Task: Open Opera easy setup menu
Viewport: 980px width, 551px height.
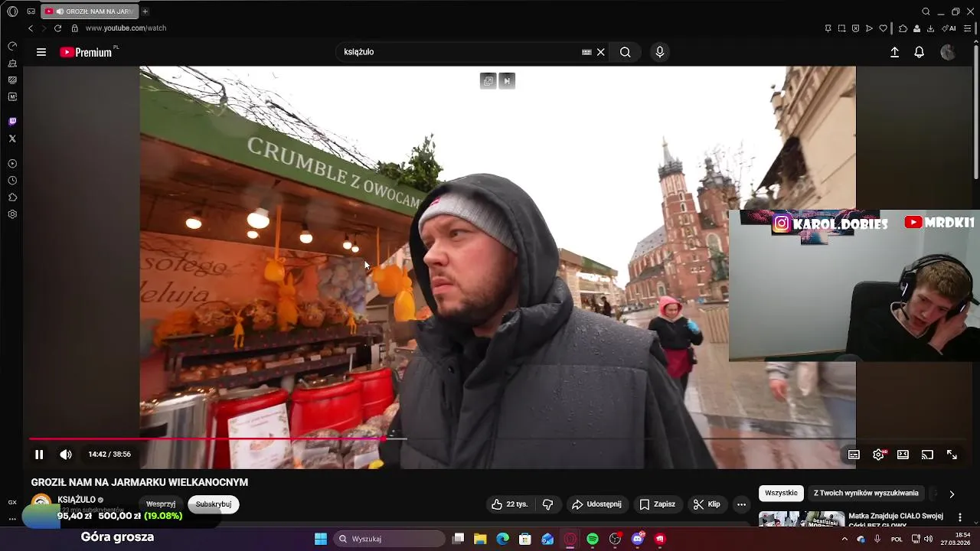Action: pyautogui.click(x=967, y=28)
